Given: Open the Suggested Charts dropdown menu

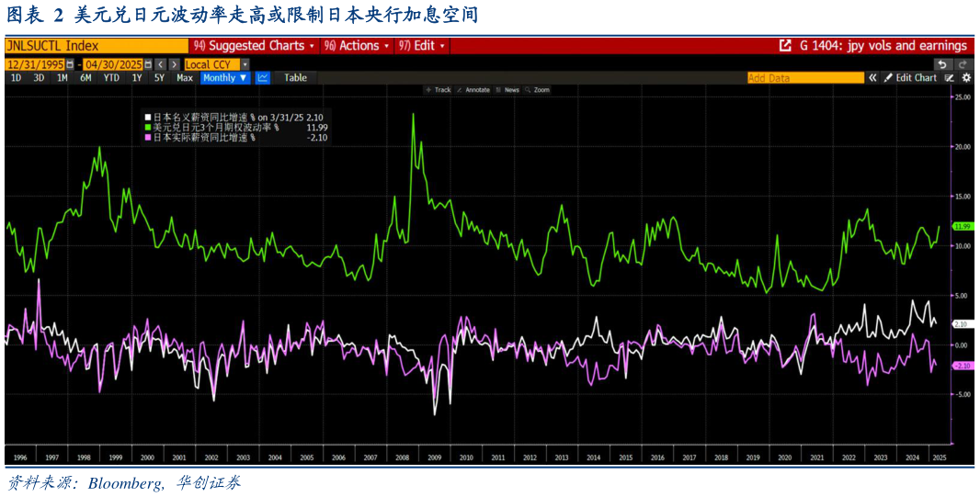Looking at the screenshot, I should tap(254, 46).
